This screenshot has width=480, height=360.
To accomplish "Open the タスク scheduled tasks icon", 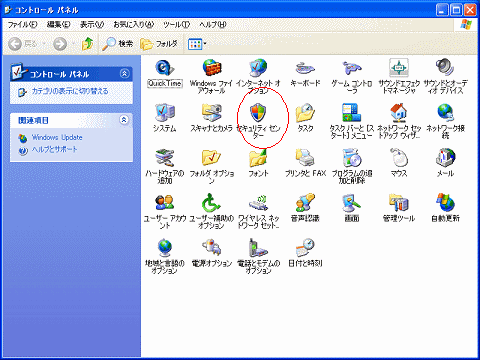I will click(305, 113).
